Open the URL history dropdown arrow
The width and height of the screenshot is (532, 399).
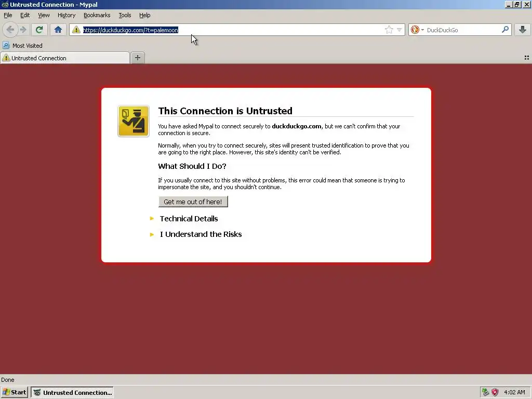click(400, 30)
